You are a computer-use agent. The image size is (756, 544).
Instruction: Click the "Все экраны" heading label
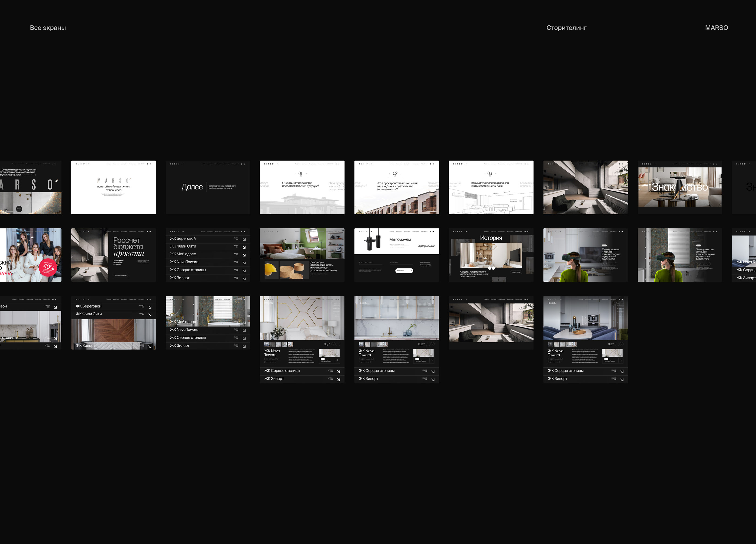coord(48,28)
